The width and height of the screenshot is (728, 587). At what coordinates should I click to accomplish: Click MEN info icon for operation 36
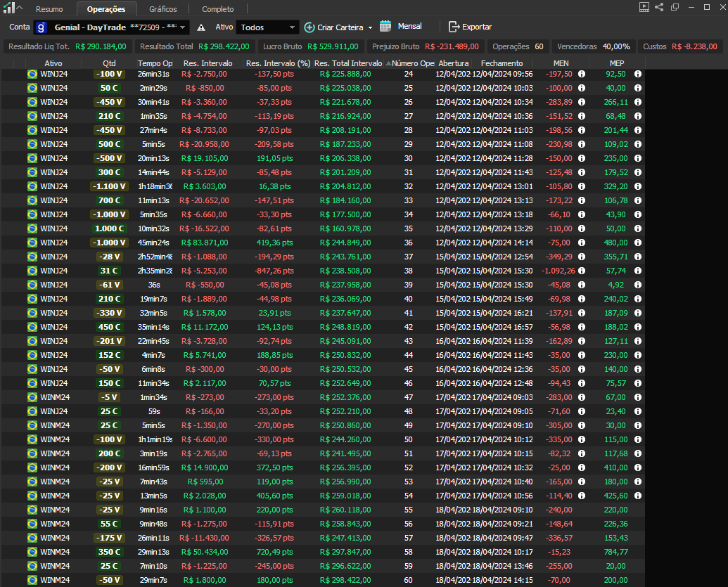[x=581, y=243]
